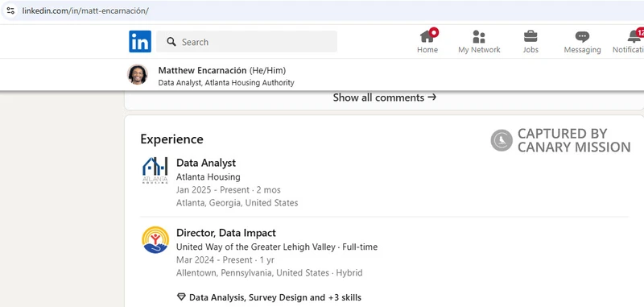644x307 pixels.
Task: Focus the LinkedIn Search field
Action: click(247, 42)
